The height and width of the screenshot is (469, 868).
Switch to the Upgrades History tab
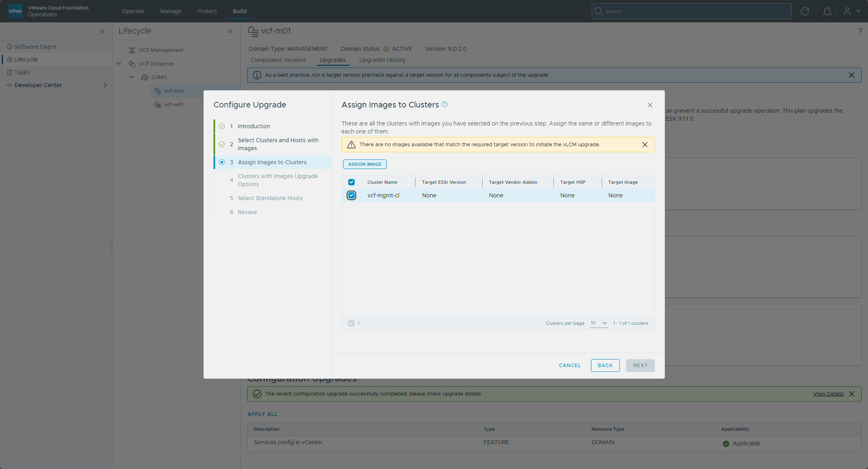click(x=382, y=60)
